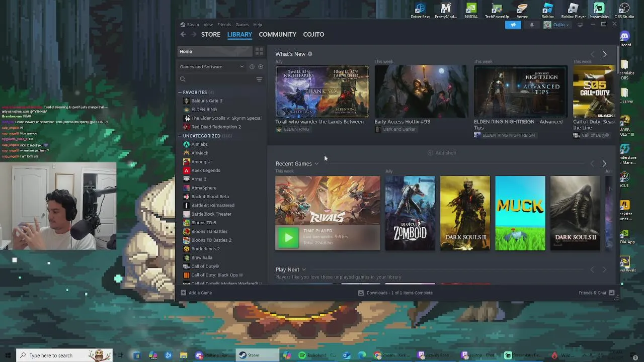Open the Play Next shelf dropdown

[304, 270]
